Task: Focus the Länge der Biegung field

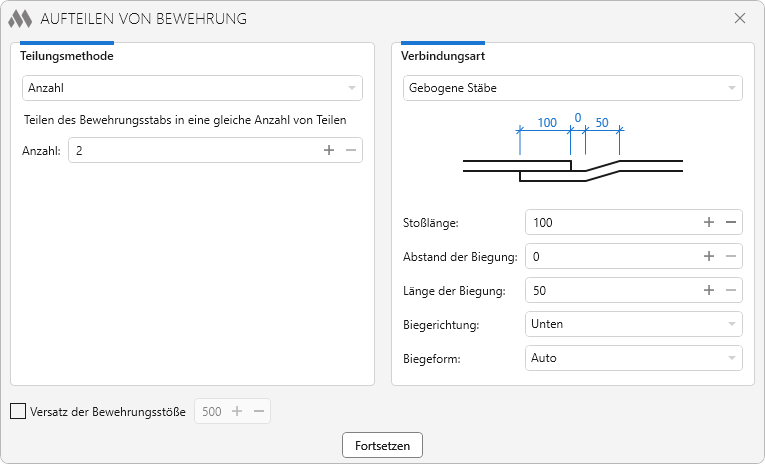Action: click(x=610, y=290)
